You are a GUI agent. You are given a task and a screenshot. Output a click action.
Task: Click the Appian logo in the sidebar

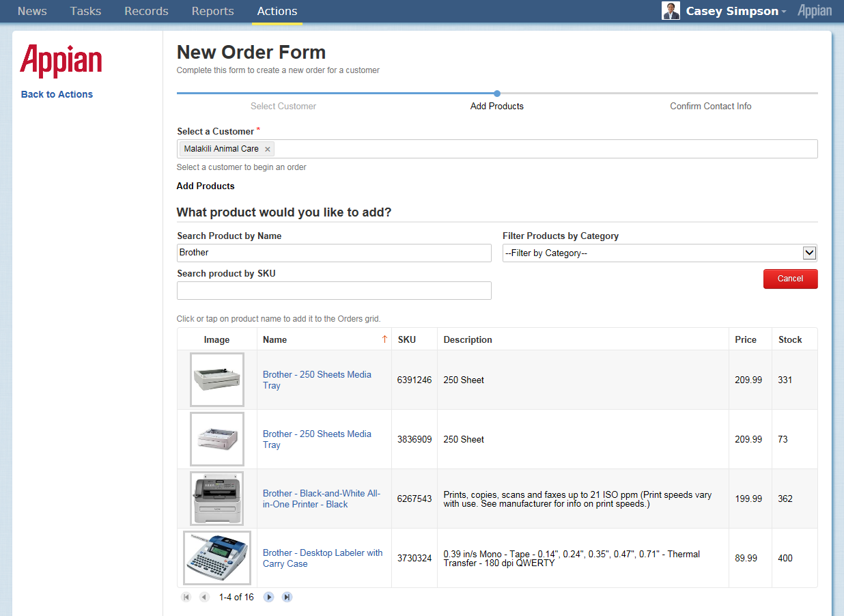[61, 61]
